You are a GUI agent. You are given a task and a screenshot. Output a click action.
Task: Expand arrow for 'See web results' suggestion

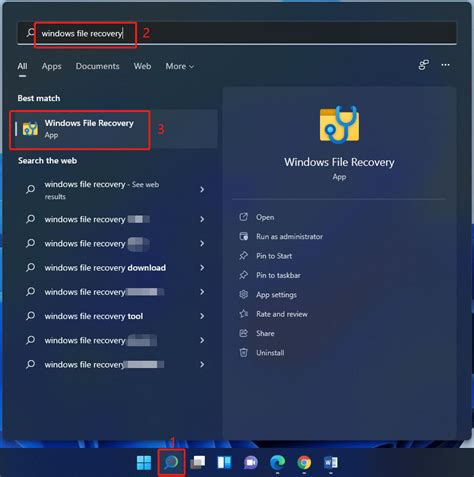[x=202, y=190]
